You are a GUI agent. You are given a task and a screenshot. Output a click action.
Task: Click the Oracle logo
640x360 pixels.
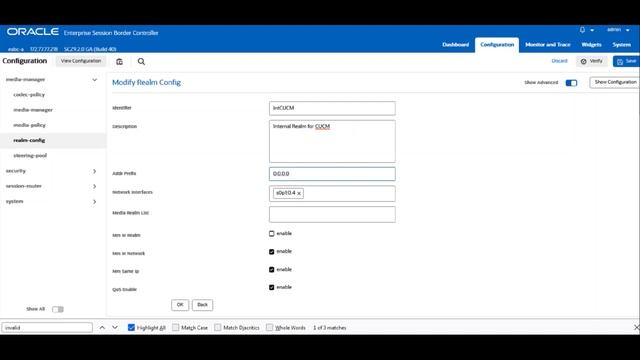tap(33, 32)
